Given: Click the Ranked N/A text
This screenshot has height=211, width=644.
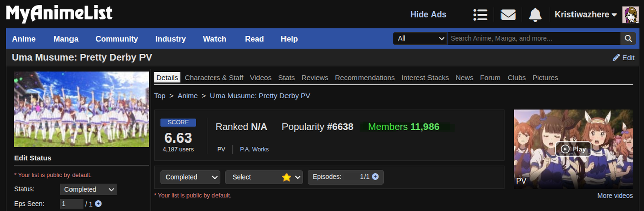Looking at the screenshot, I should (241, 127).
